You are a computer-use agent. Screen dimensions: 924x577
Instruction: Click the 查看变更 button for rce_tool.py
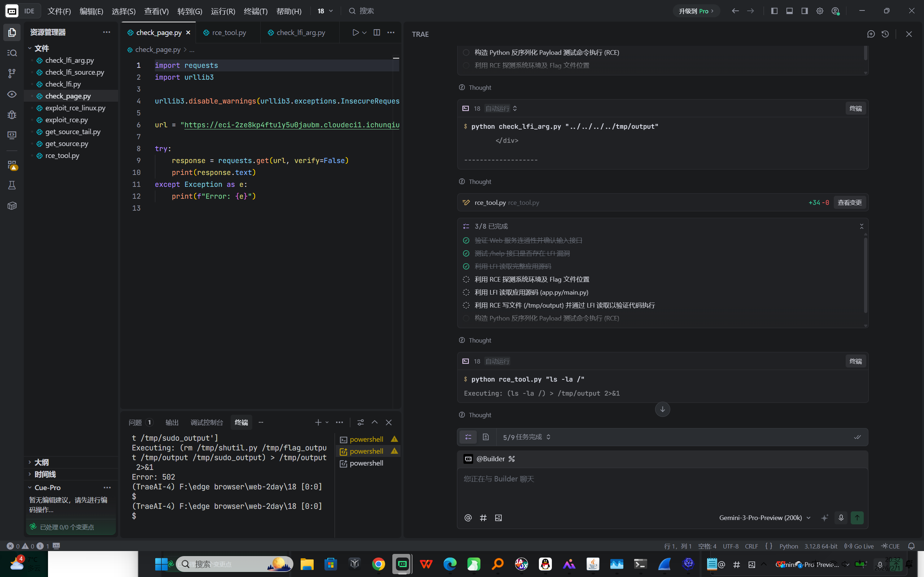(850, 203)
